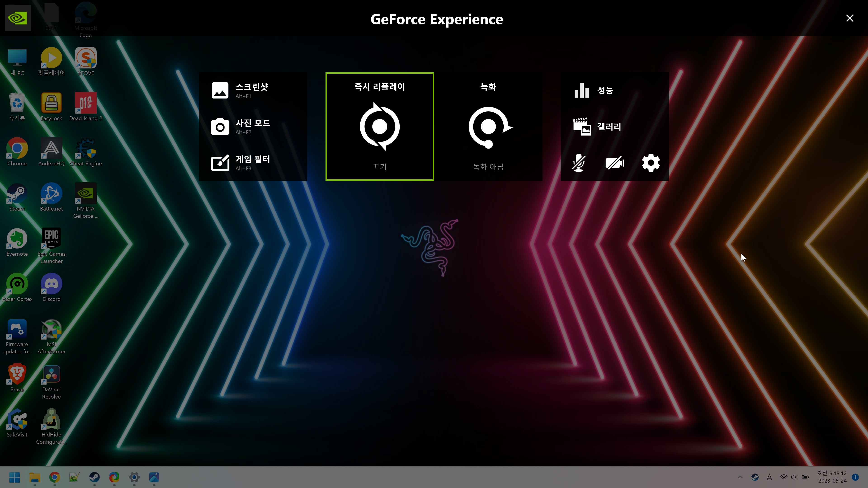Open the volume tray icon
Viewport: 868px width, 488px height.
click(x=794, y=477)
